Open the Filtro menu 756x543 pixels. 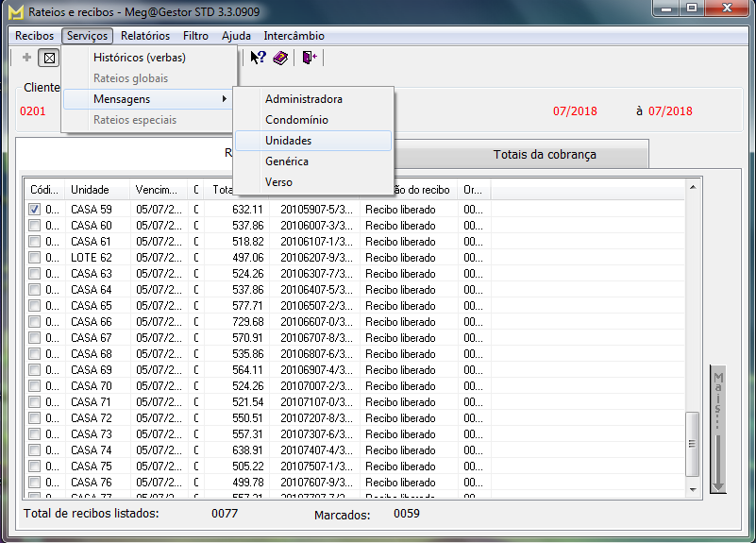tap(195, 36)
